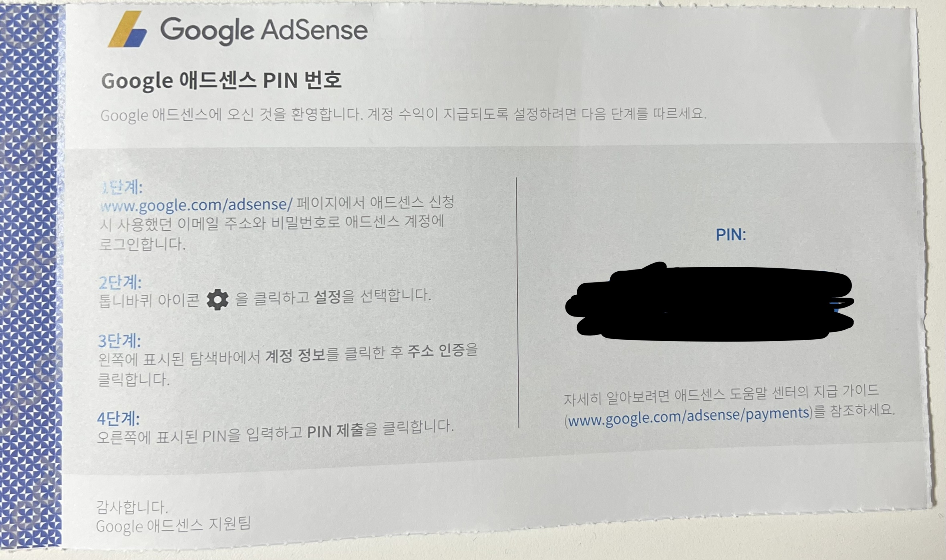Click the 4단계 step heading
The width and height of the screenshot is (946, 560).
119,419
